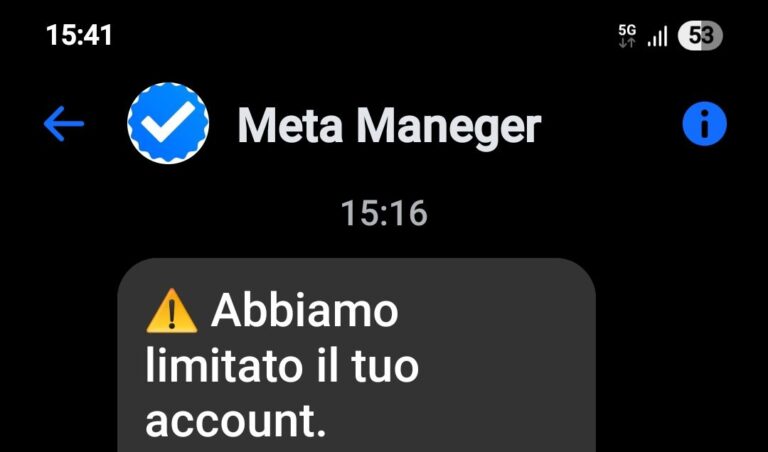The image size is (768, 452).
Task: Go back using the blue arrow
Action: (64, 124)
